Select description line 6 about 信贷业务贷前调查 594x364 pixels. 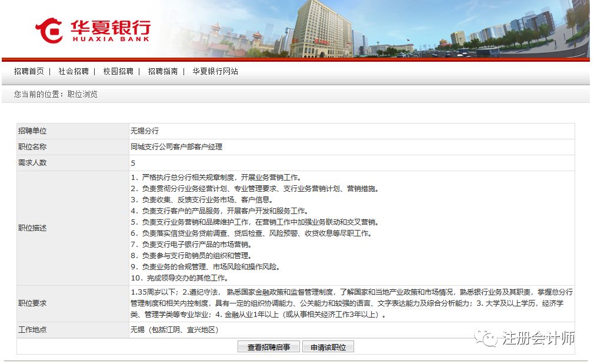pos(252,233)
